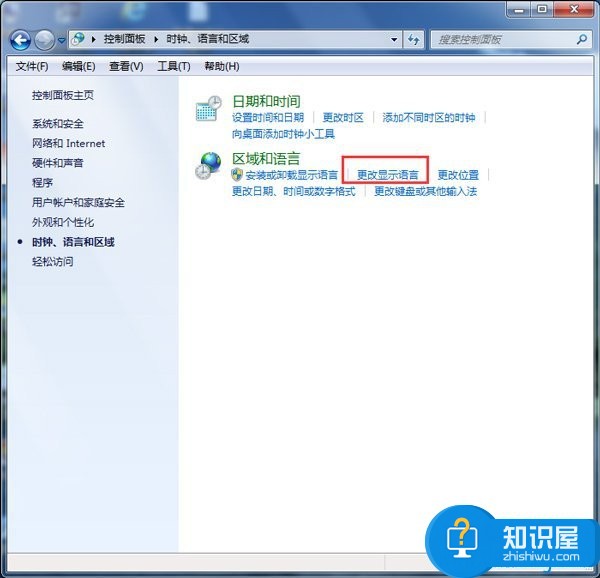Open the recent pages dropdown arrow
Image resolution: width=600 pixels, height=578 pixels.
(x=61, y=40)
